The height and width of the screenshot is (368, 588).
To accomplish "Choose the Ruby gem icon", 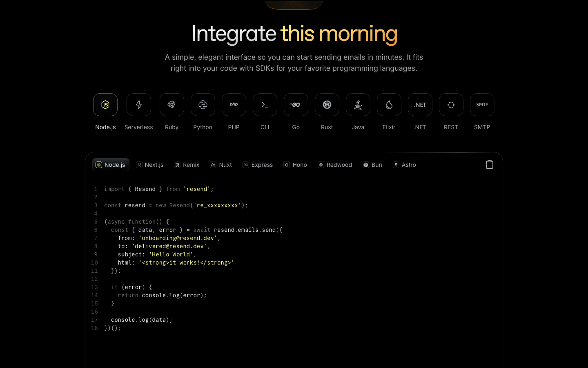I will (172, 105).
